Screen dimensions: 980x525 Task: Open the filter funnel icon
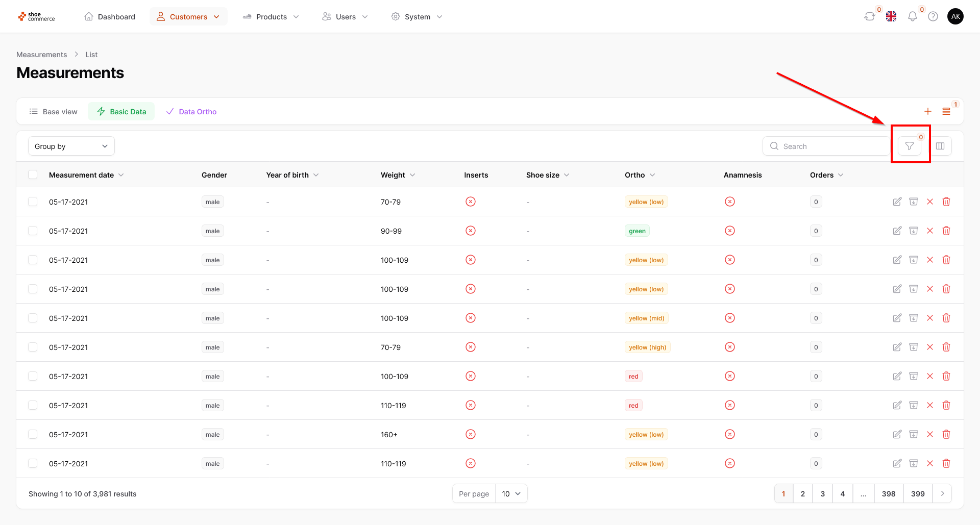909,146
